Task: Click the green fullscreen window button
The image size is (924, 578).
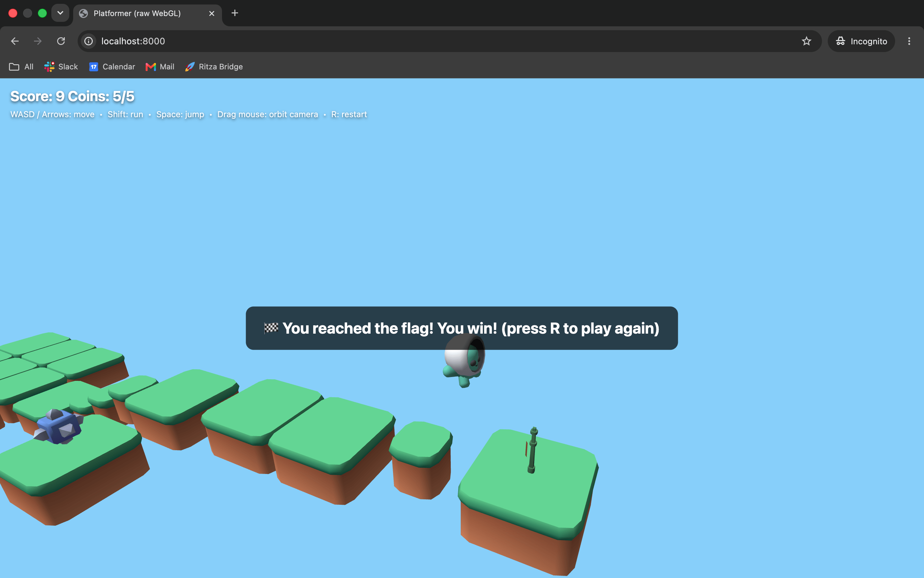Action: click(42, 13)
